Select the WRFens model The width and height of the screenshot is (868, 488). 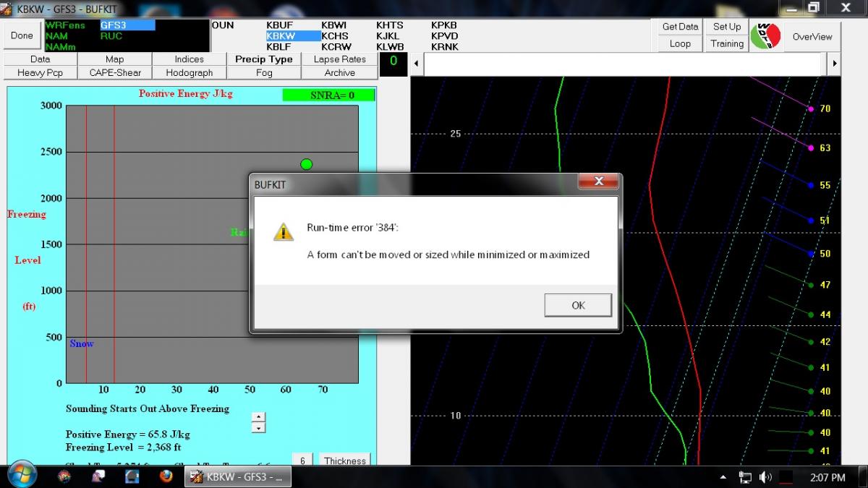(x=65, y=25)
